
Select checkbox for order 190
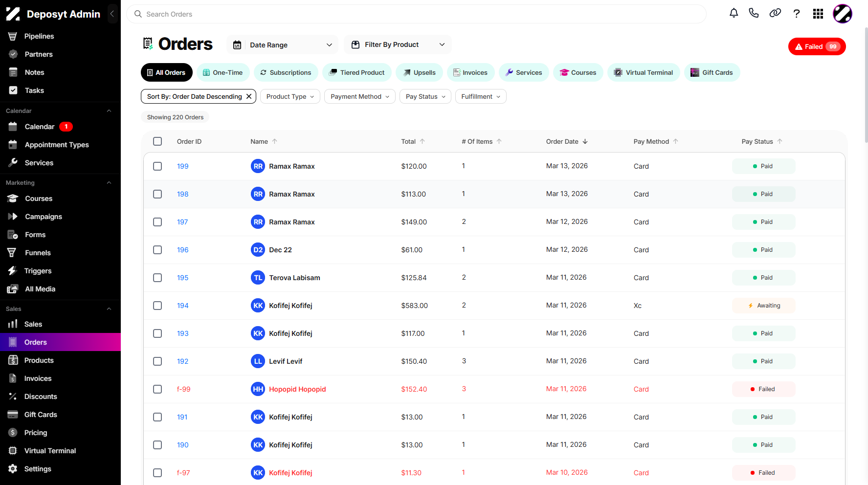pos(157,445)
